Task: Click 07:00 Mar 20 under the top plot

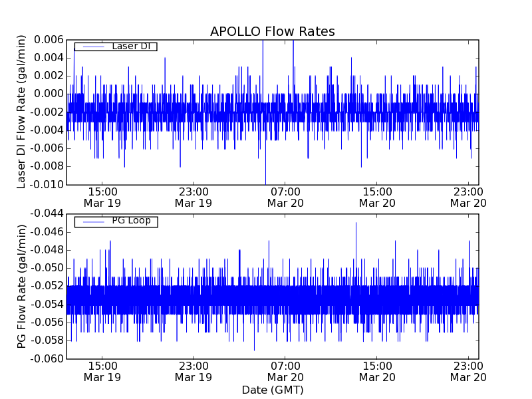Action: pos(285,196)
